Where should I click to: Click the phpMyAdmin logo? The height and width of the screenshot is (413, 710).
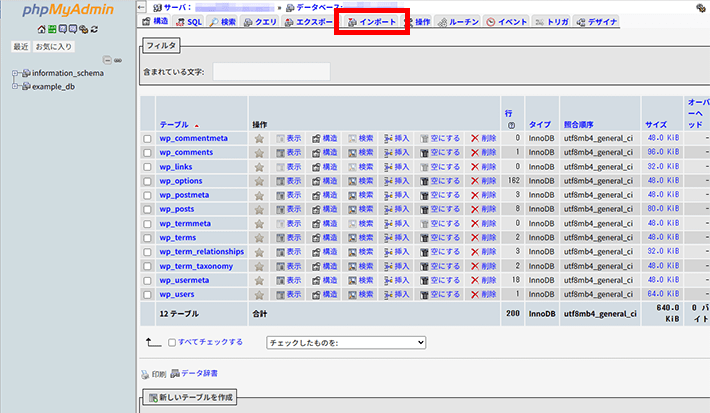click(x=68, y=10)
